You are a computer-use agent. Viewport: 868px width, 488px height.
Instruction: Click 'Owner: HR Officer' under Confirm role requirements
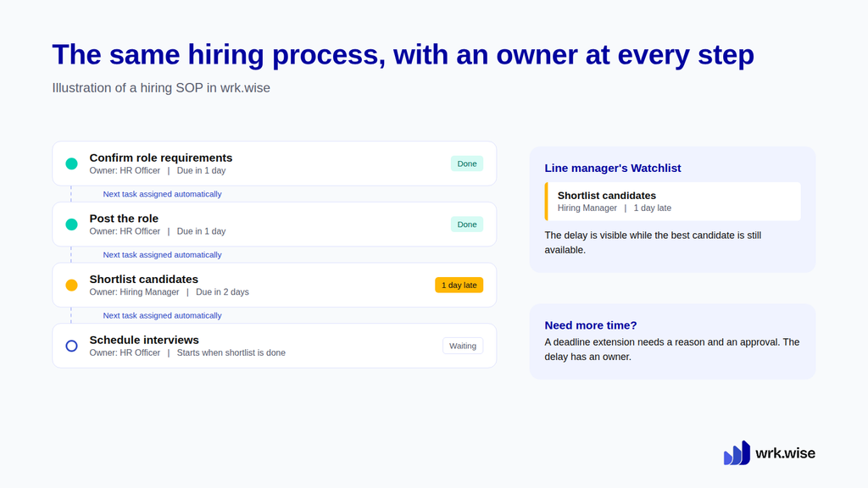(x=125, y=171)
